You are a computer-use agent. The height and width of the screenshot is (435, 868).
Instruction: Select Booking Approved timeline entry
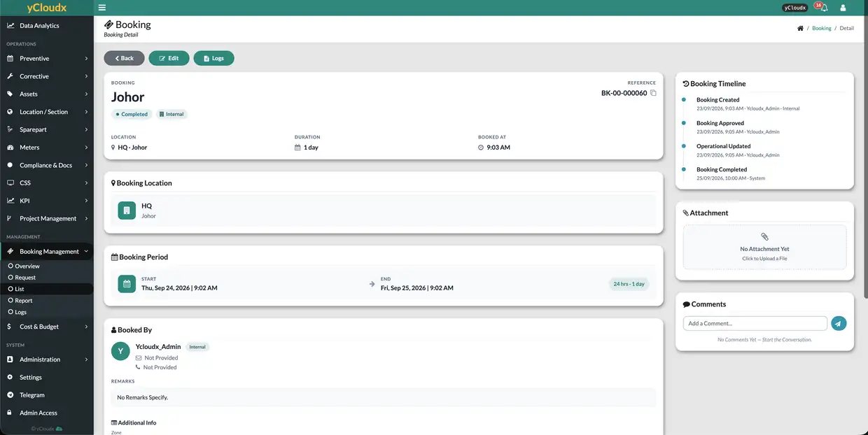[738, 127]
